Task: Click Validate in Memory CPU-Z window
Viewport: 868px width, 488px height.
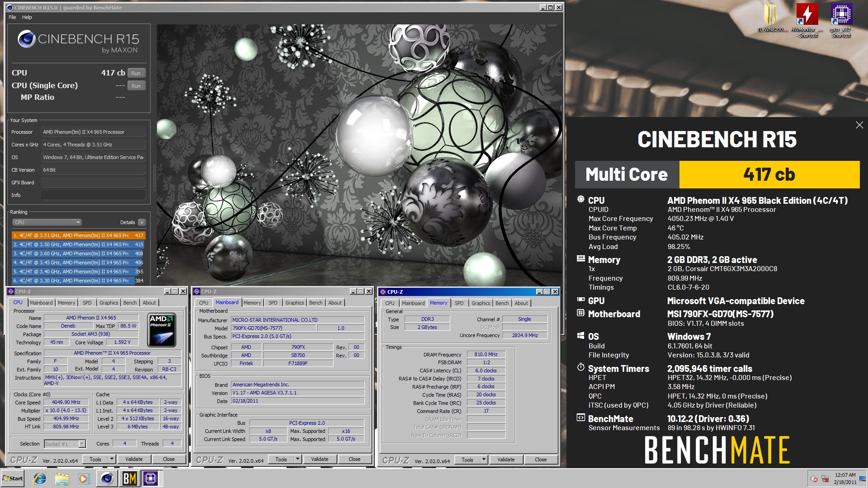Action: [x=506, y=460]
